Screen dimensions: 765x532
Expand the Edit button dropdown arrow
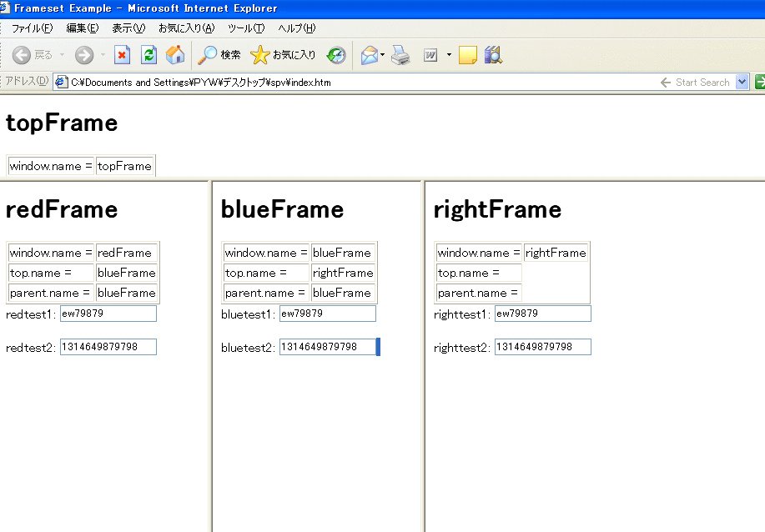coord(449,55)
